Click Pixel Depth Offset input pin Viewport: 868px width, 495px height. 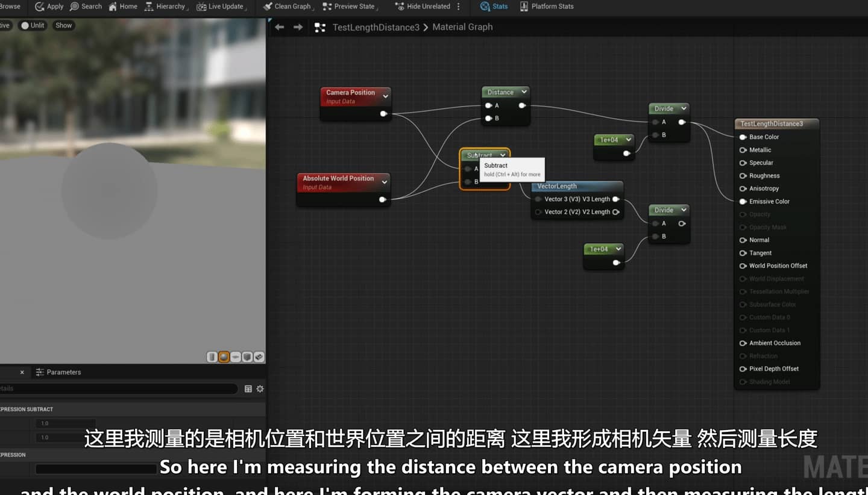[x=743, y=369]
